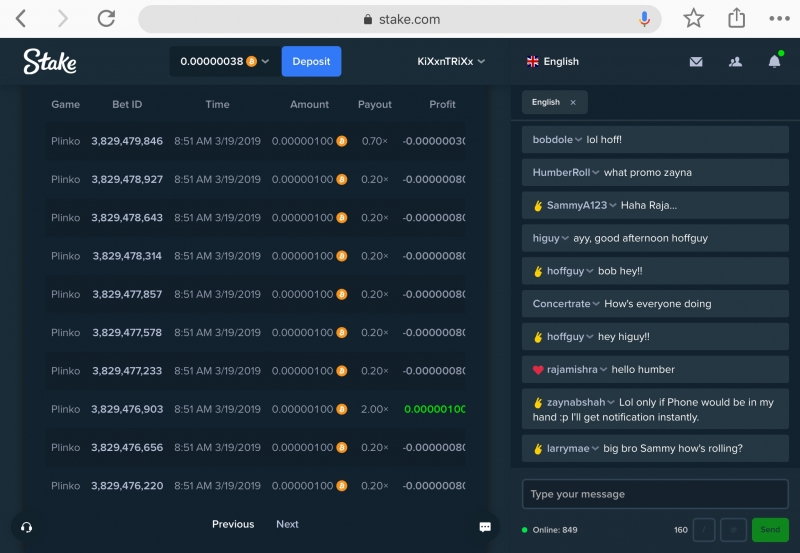
Task: Open bet ID 3,829,479,846
Action: (127, 141)
